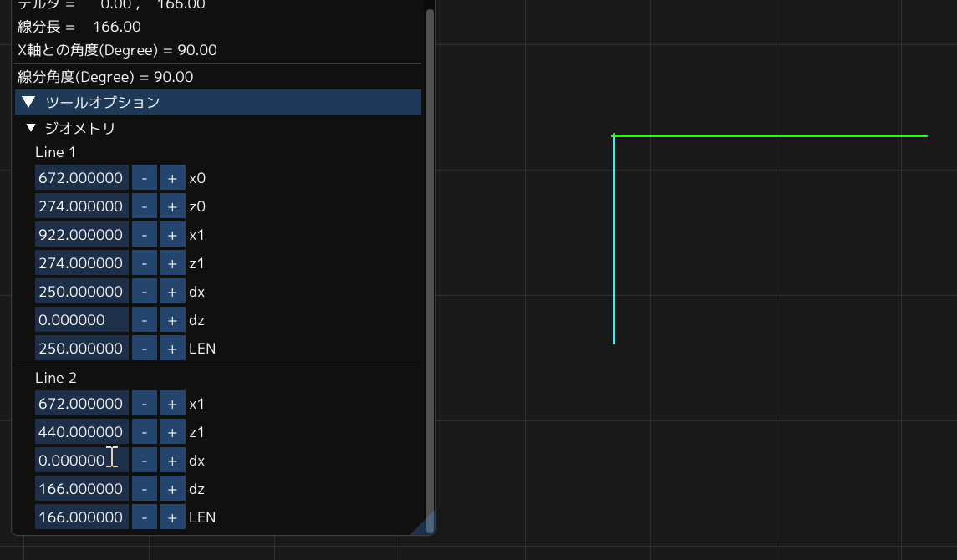The height and width of the screenshot is (560, 957).
Task: Collapse the ツールオプション section header
Action: [x=218, y=102]
